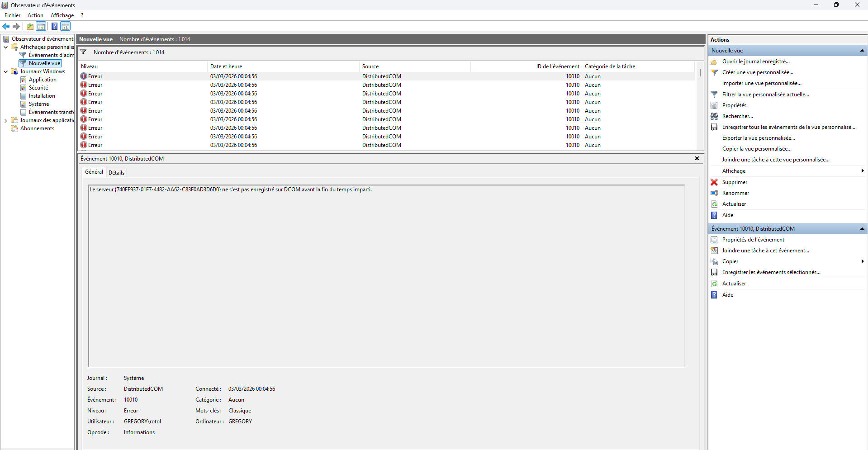Open the Système log in the tree
This screenshot has height=450, width=868.
39,104
